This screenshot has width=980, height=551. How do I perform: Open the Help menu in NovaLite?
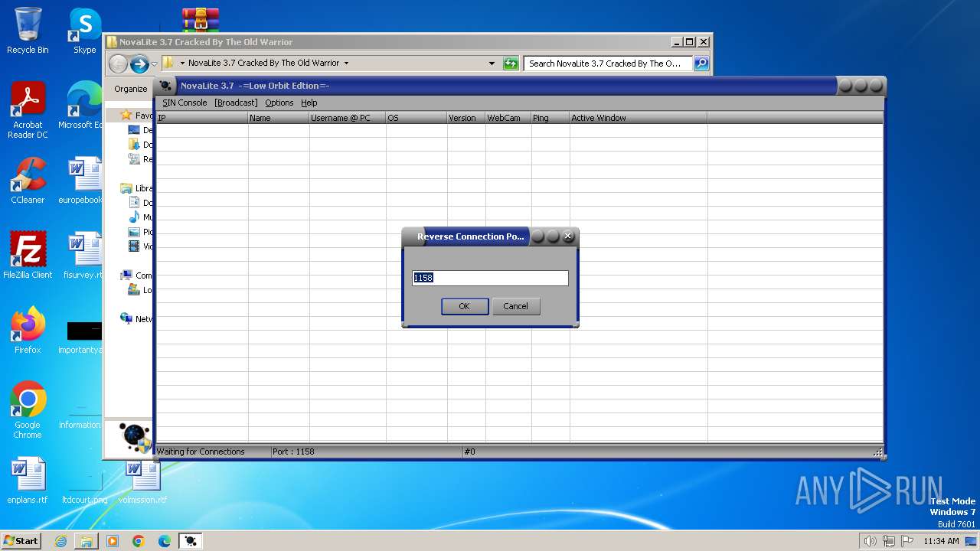point(309,103)
